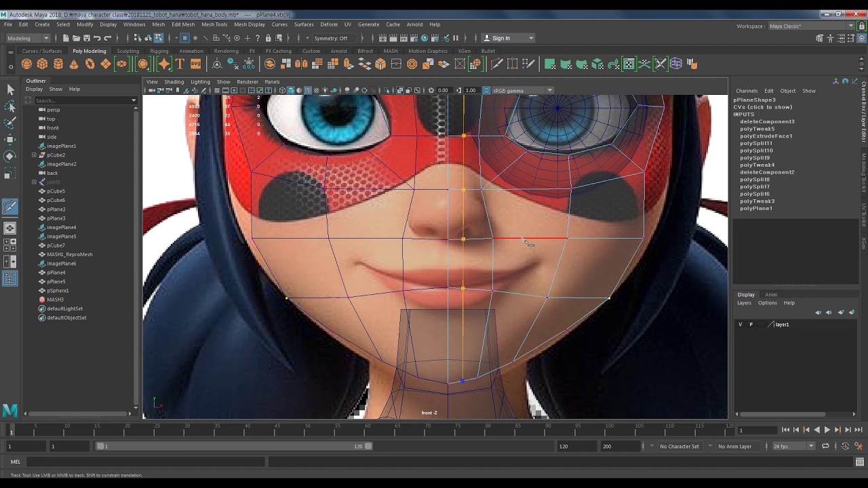868x488 pixels.
Task: Click the MEL command line input
Action: pos(146,462)
